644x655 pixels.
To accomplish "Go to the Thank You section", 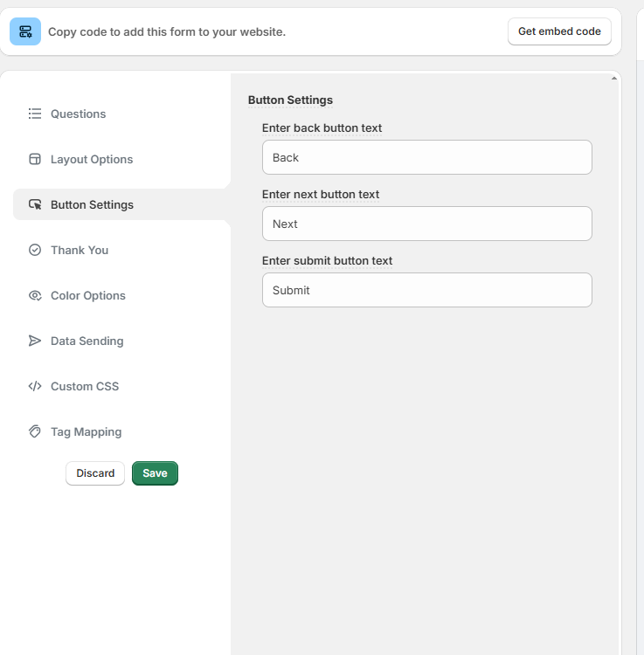I will (x=80, y=250).
